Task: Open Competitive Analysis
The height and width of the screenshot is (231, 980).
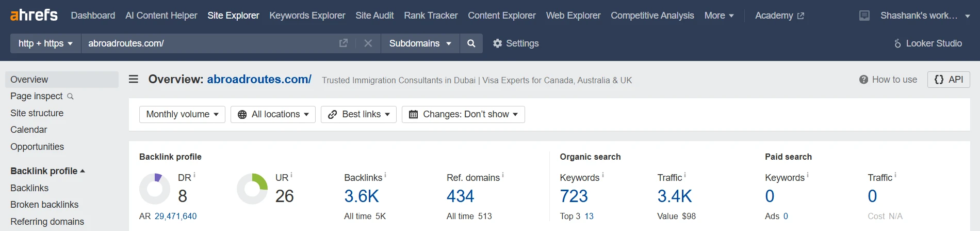Action: [652, 16]
